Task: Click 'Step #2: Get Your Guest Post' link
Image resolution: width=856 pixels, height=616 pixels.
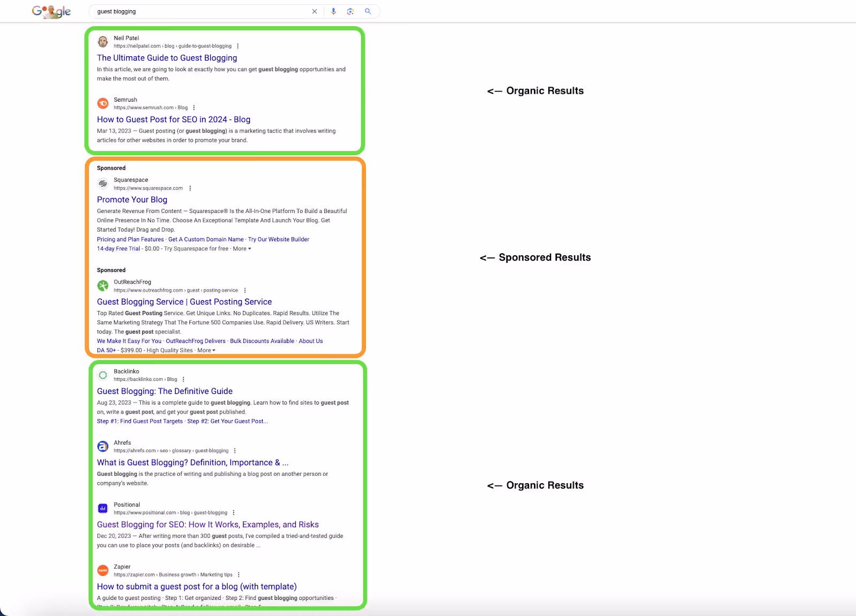Action: (x=227, y=421)
